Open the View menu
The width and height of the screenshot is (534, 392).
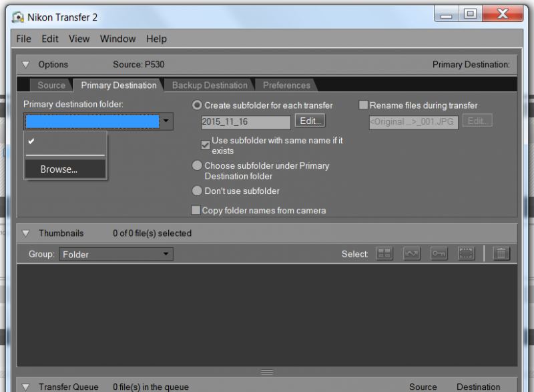click(x=79, y=39)
